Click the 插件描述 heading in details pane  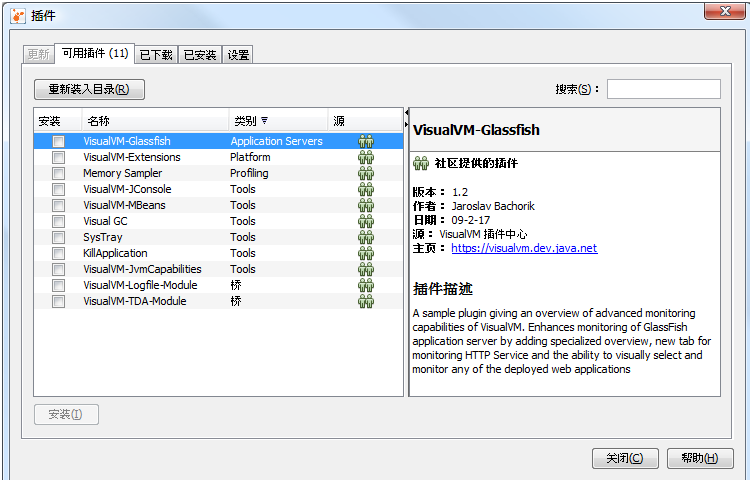(x=443, y=289)
